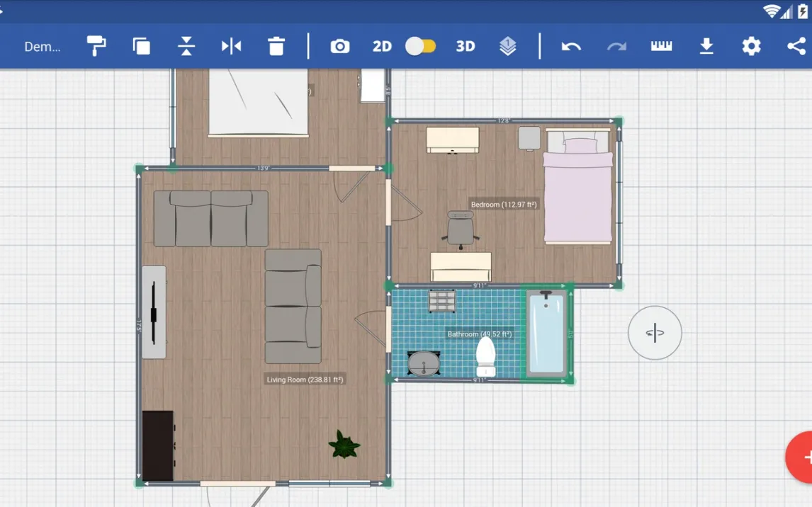
Task: Open the floor levels layers icon
Action: [x=508, y=46]
